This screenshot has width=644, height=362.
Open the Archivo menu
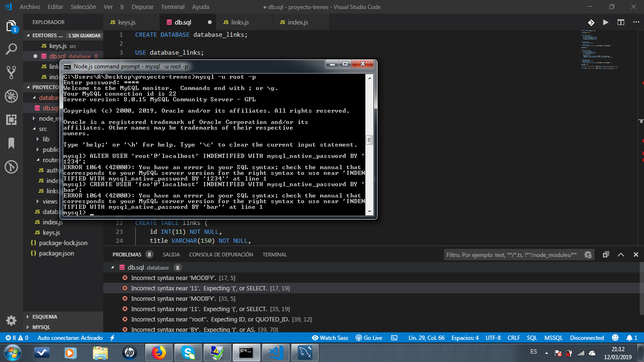(30, 7)
